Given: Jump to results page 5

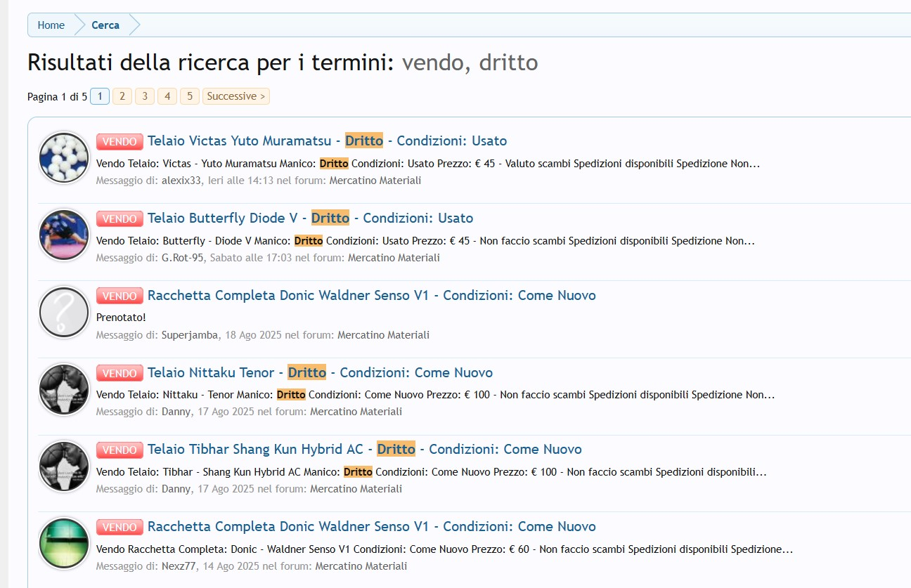Looking at the screenshot, I should 190,96.
